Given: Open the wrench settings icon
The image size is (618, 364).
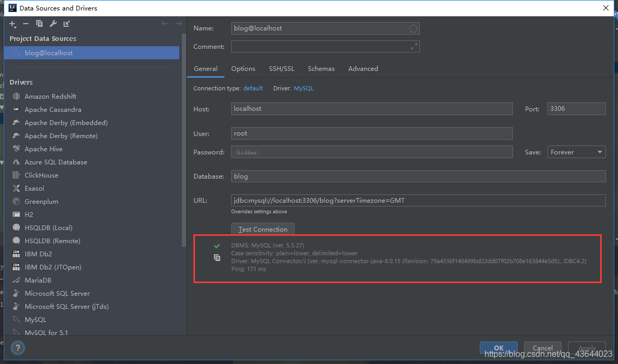Looking at the screenshot, I should 53,24.
